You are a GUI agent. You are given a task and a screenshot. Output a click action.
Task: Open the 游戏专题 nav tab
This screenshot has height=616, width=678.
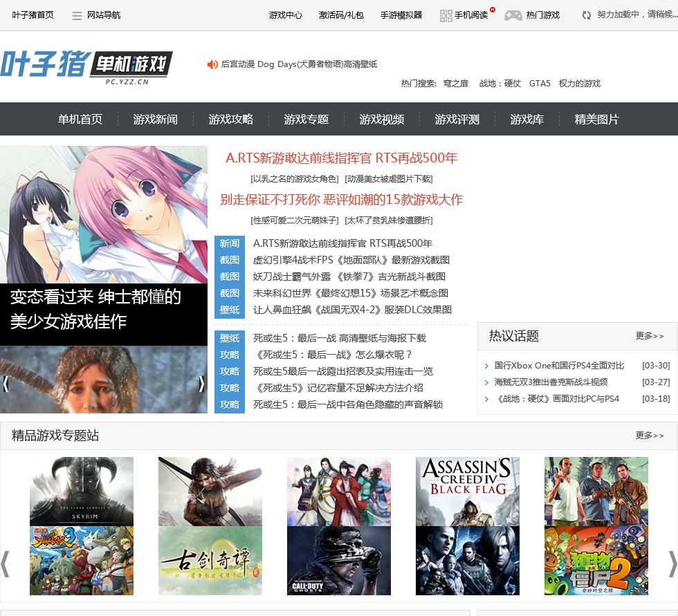pos(306,119)
